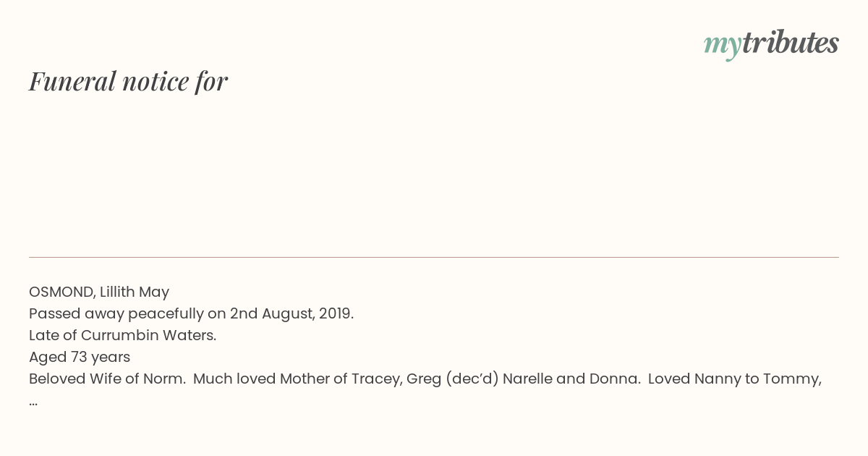Click "Beloved Wife of Norm" text
The height and width of the screenshot is (456, 868).
[x=107, y=379]
